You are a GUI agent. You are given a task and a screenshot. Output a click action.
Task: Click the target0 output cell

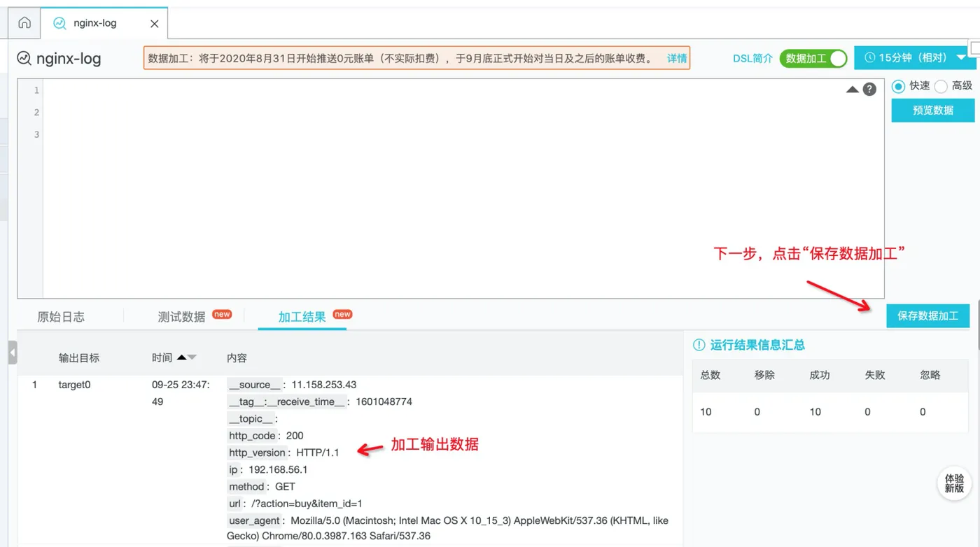click(74, 385)
